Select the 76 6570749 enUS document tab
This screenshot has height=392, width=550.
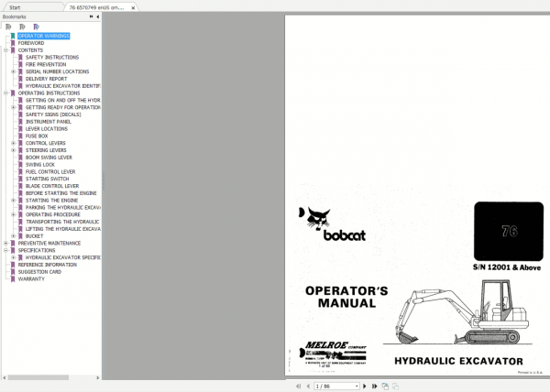(96, 7)
